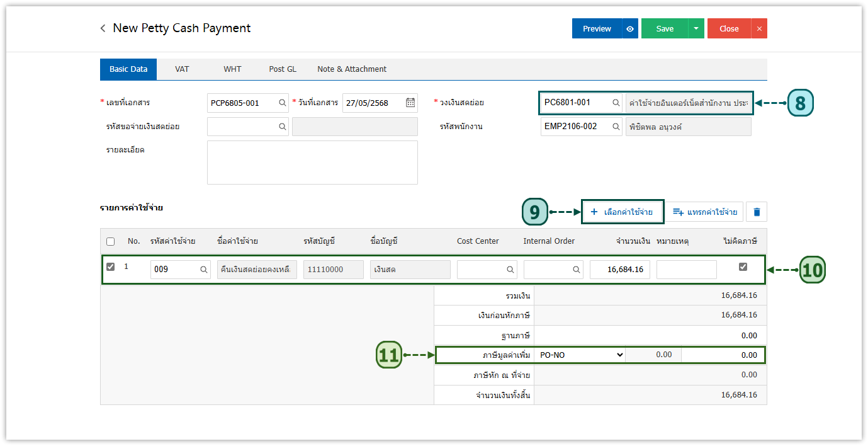Screen dimensions: 868x446
Task: Click search icon in employee code field
Action: (616, 127)
